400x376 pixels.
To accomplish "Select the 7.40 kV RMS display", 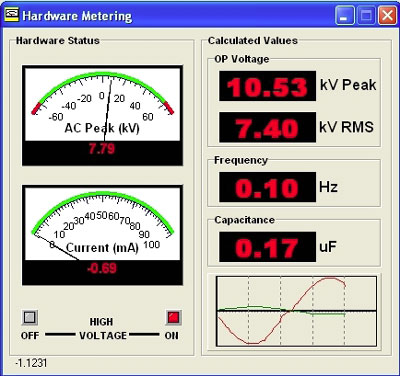I will tap(267, 127).
